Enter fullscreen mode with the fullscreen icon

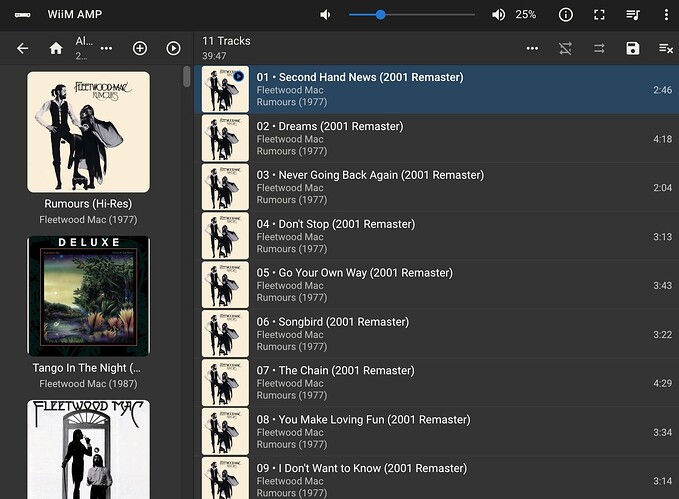599,15
